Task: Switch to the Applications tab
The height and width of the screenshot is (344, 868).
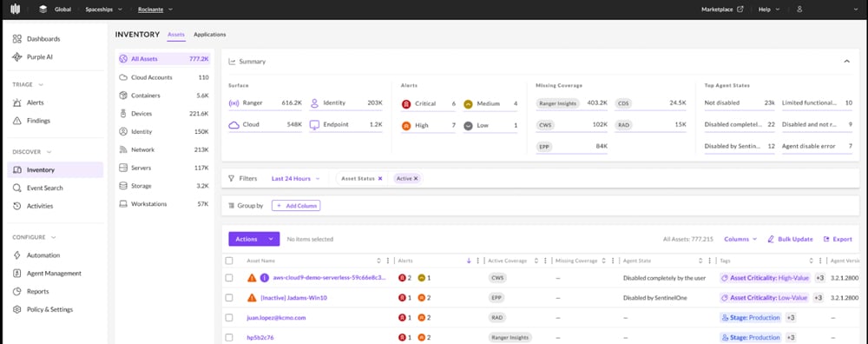Action: (210, 35)
